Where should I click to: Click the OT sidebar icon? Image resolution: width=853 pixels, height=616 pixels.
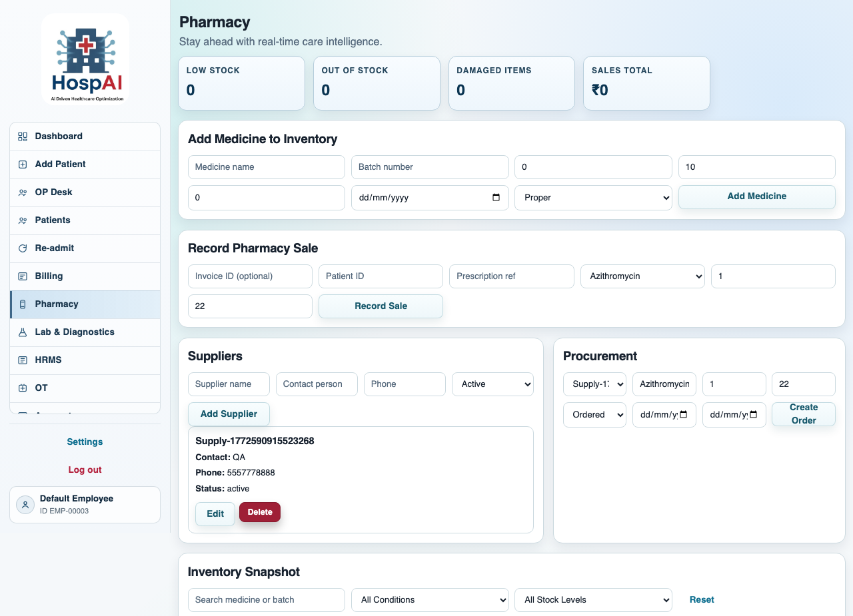tap(22, 388)
